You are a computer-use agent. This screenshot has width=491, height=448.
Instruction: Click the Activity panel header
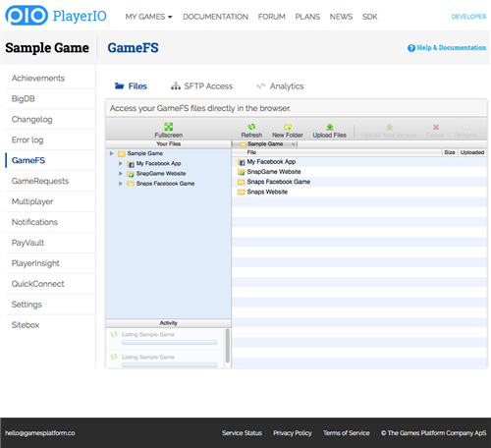pos(169,323)
